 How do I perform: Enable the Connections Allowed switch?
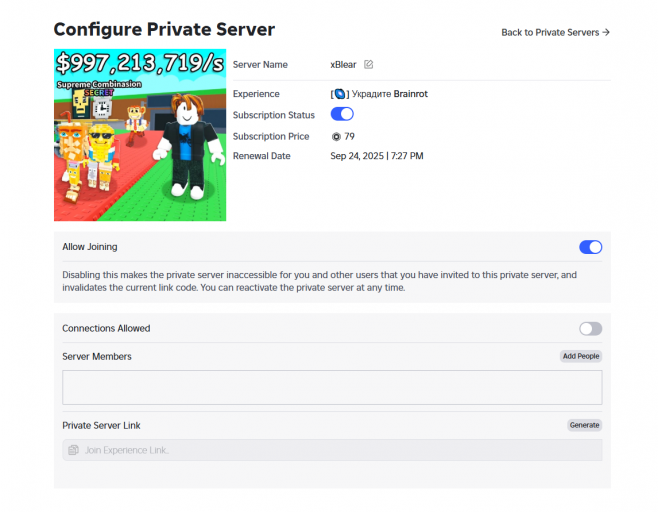click(x=590, y=329)
